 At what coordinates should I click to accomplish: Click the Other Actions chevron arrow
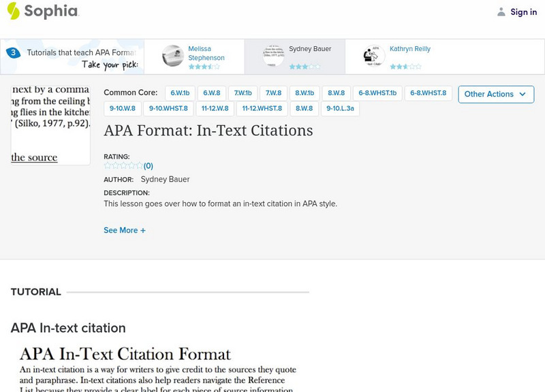coord(523,95)
